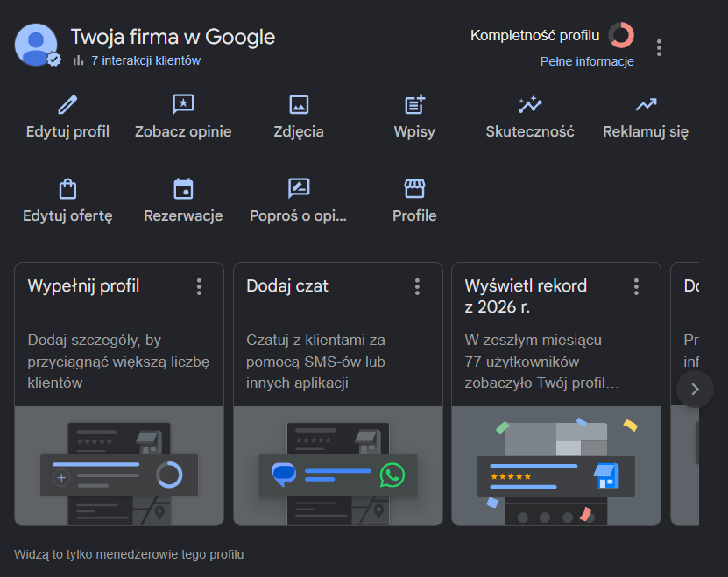This screenshot has height=577, width=728.
Task: Click Zdjęcia label text
Action: click(299, 131)
